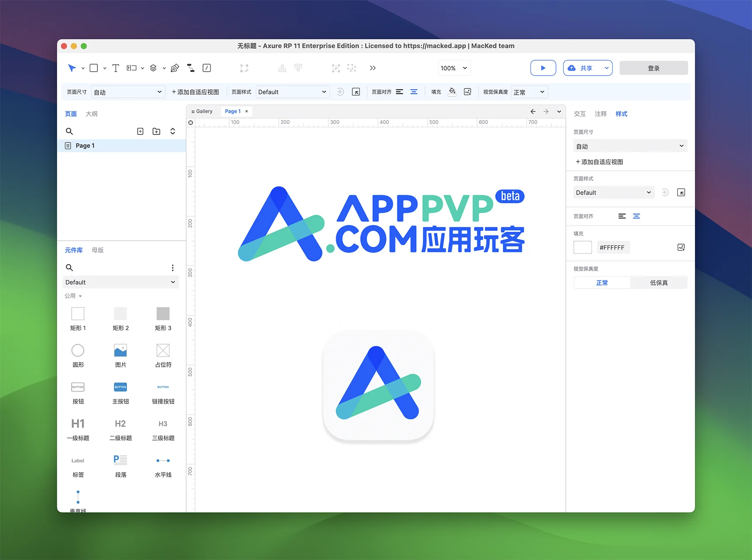
Task: Open the Interactions tab in right panel
Action: point(579,114)
